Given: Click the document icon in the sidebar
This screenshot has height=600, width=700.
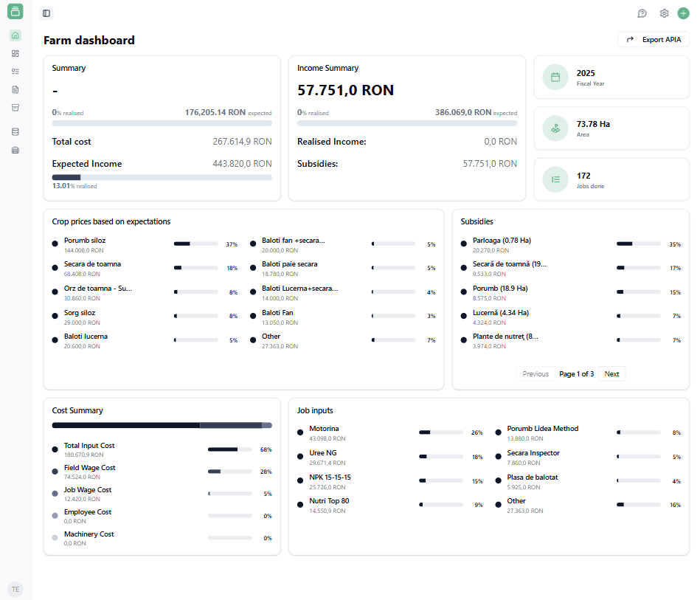Looking at the screenshot, I should (15, 89).
